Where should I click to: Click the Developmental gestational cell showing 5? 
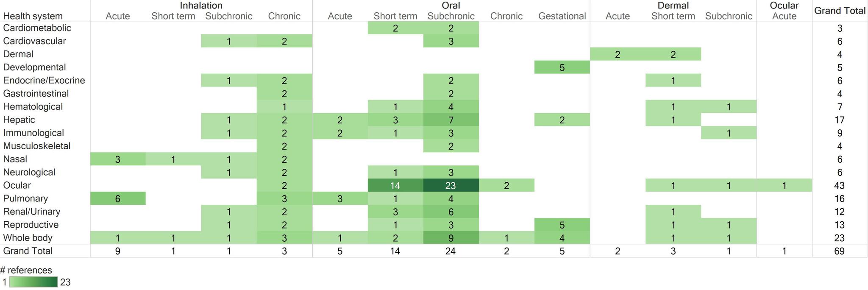(562, 67)
